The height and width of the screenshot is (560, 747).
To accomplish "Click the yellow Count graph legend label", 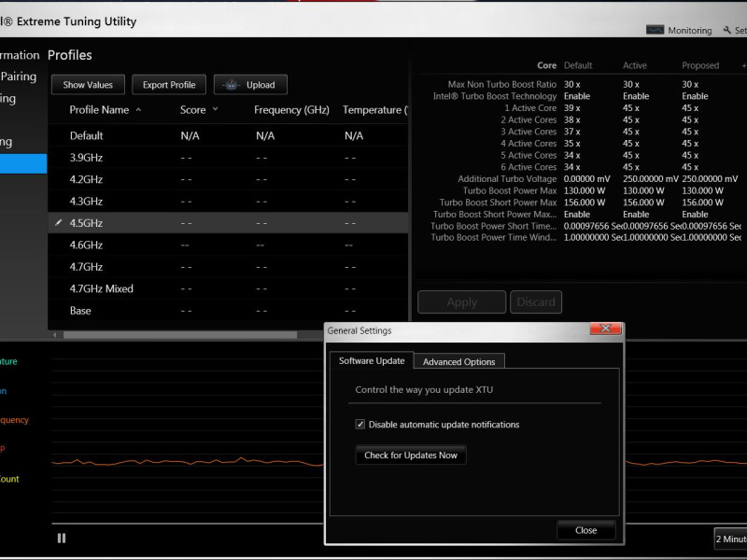I will (x=9, y=479).
